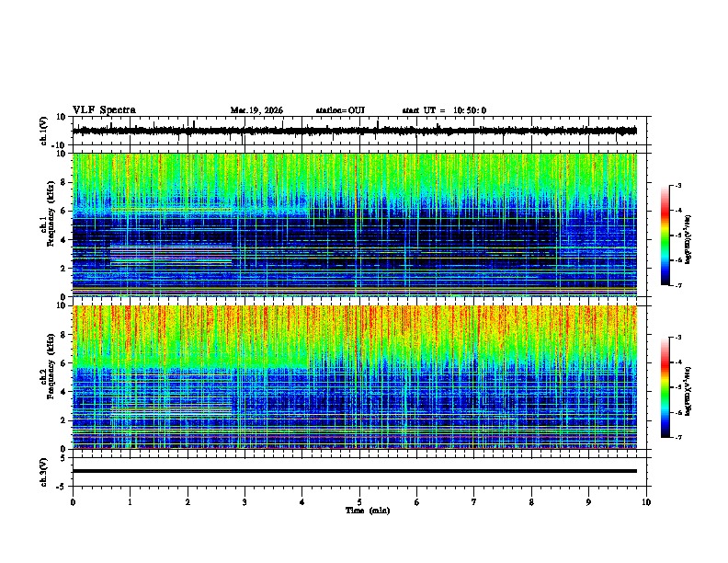
Task: Select the date text "Mar.19, 2026"
Action: coord(256,110)
